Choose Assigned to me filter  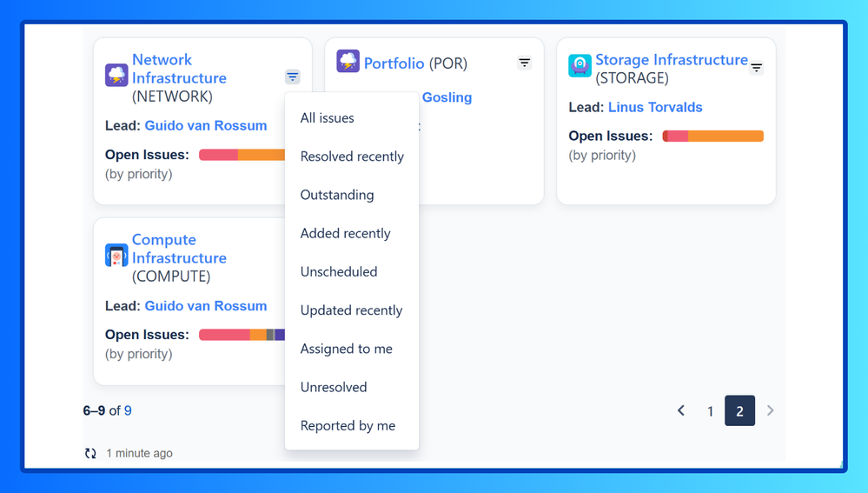352,349
